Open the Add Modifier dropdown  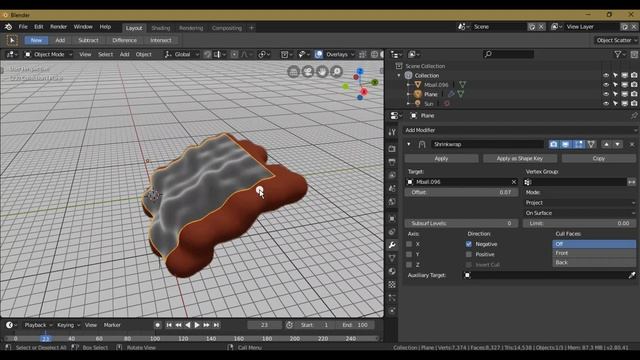pos(520,130)
